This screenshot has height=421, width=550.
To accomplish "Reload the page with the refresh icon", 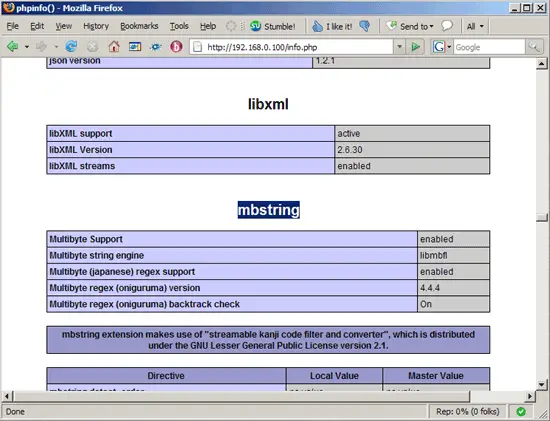I will [x=71, y=46].
